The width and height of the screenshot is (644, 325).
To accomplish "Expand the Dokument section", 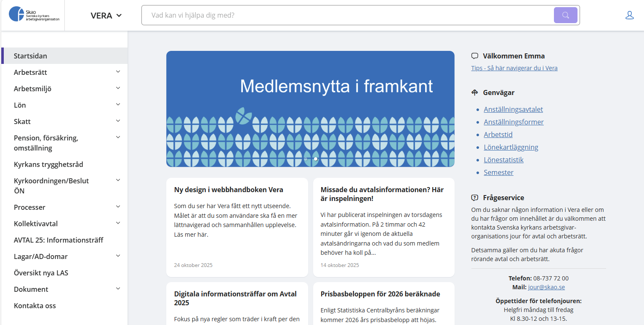I will [119, 289].
